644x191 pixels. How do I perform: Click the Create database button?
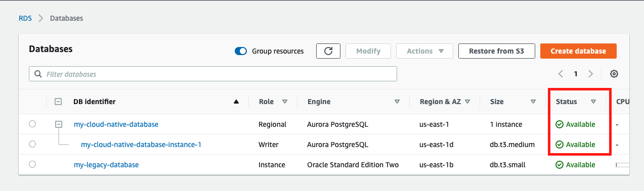tap(578, 51)
